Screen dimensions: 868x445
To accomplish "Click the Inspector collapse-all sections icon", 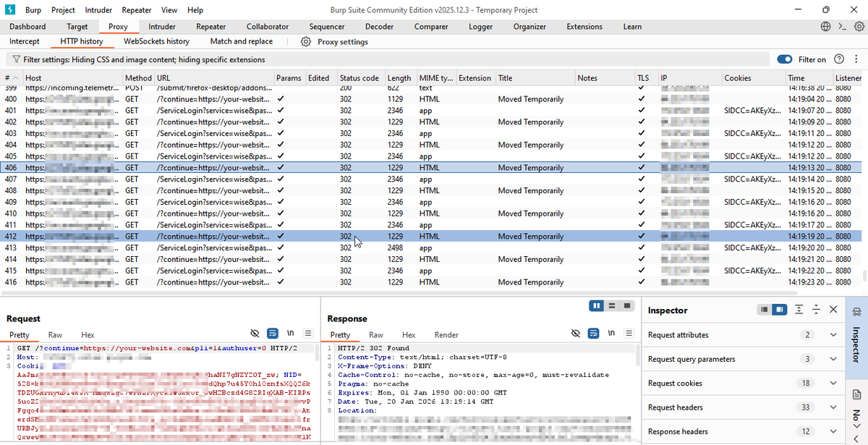I will tap(816, 310).
